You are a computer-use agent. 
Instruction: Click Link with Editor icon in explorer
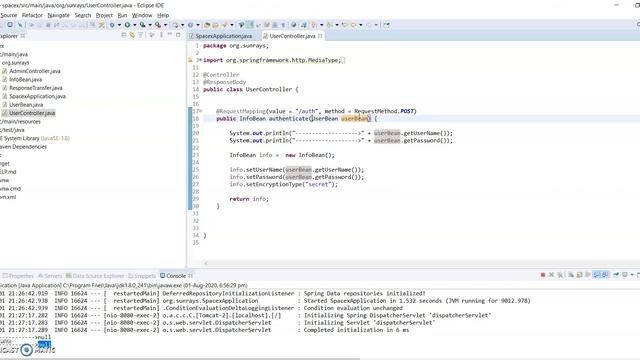[132, 36]
